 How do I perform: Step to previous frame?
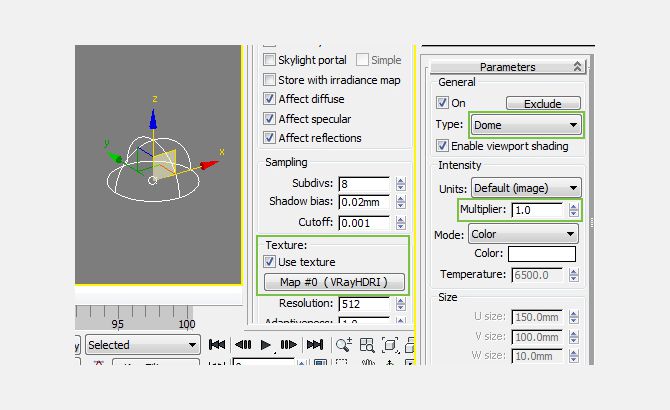pyautogui.click(x=243, y=344)
